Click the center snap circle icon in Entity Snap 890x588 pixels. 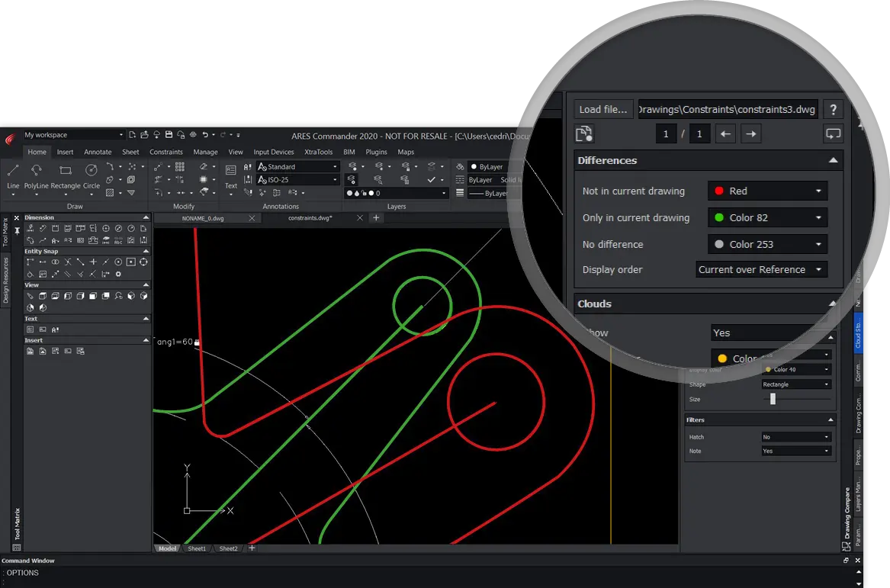(118, 262)
